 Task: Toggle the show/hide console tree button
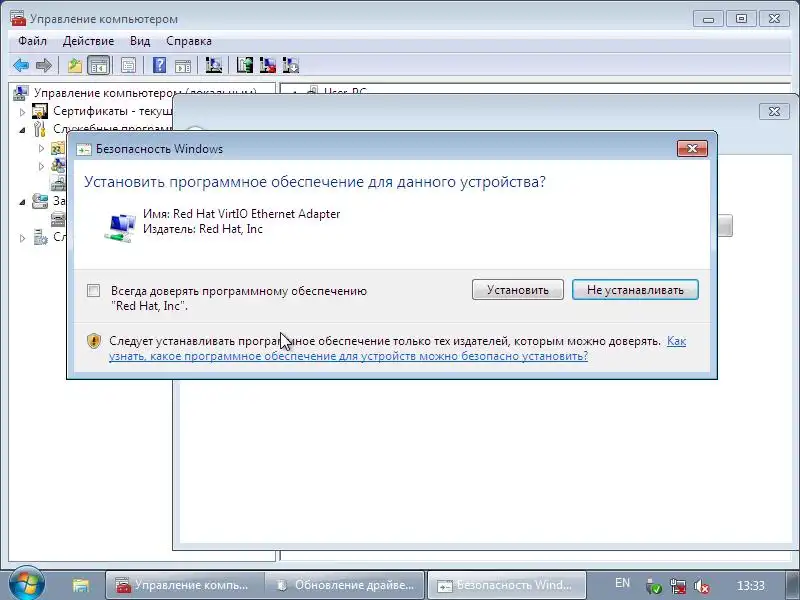(x=98, y=65)
